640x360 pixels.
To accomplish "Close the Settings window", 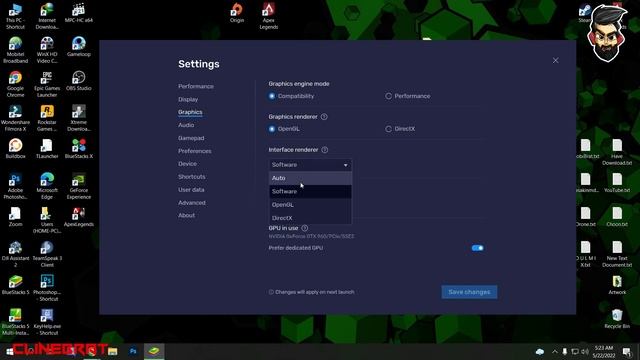I will tap(556, 60).
